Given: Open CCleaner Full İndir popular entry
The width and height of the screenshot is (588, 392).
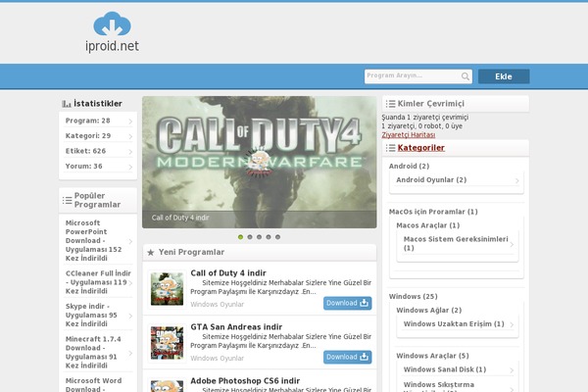Looking at the screenshot, I should pyautogui.click(x=96, y=282).
